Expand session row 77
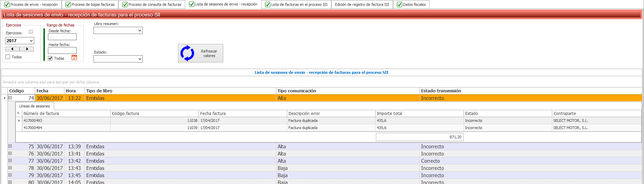This screenshot has height=184, width=644. (x=10, y=161)
